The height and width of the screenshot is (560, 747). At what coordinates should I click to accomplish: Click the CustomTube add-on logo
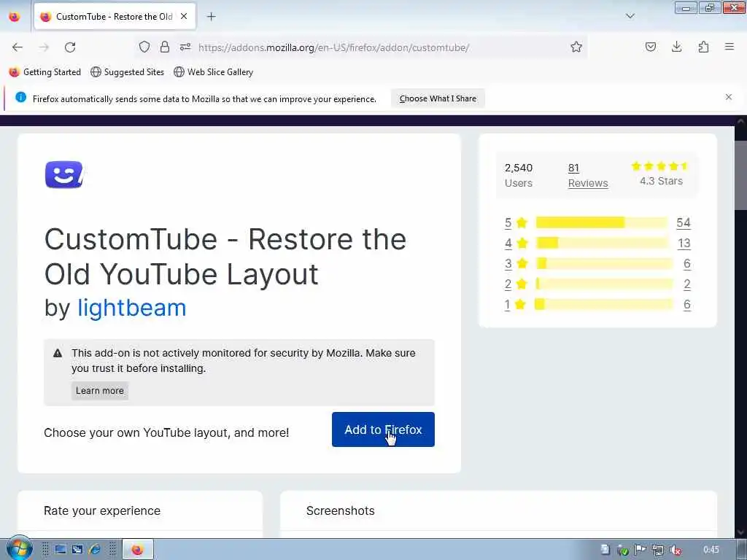point(64,174)
